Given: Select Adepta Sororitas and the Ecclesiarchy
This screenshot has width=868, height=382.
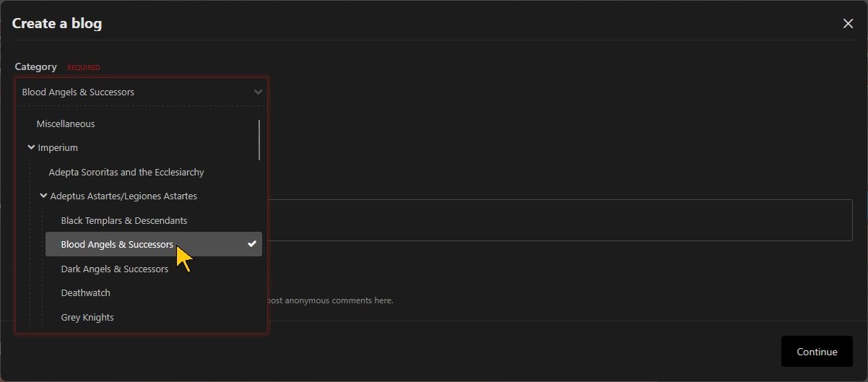Looking at the screenshot, I should (x=126, y=172).
